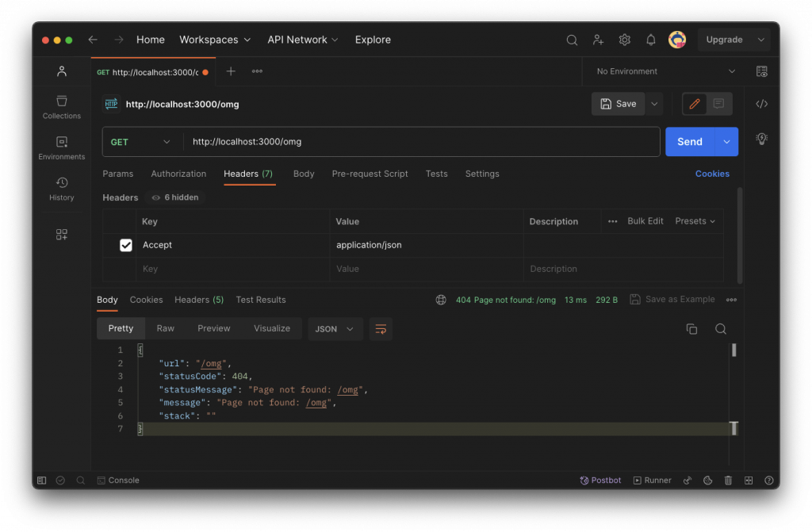
Task: Open the Cookies link
Action: pos(712,174)
